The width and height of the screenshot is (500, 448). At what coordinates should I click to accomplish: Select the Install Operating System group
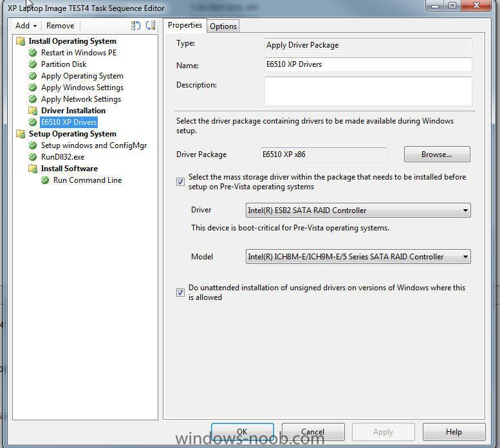click(x=72, y=41)
